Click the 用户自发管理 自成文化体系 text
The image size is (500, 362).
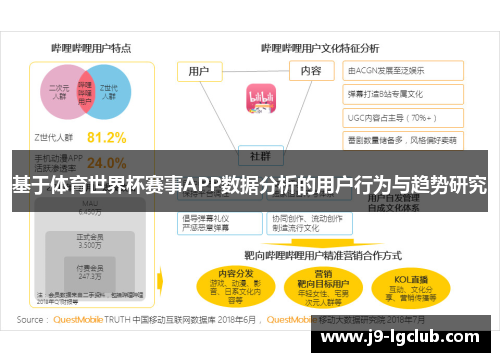pyautogui.click(x=394, y=203)
